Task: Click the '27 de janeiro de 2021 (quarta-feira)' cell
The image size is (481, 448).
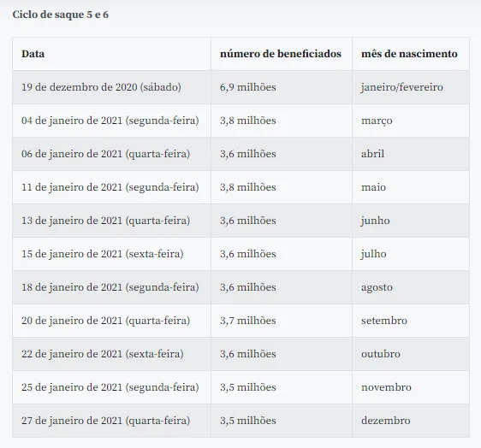Action: 111,421
